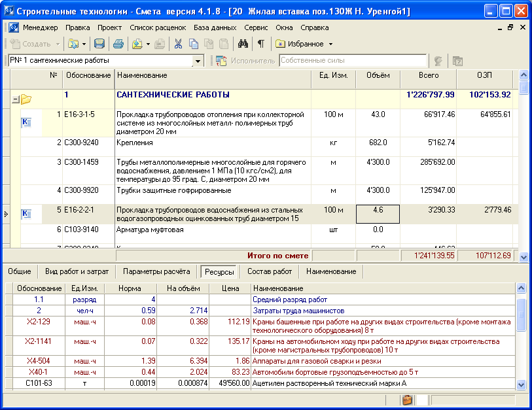Expand the Избранное dropdown arrow
This screenshot has width=532, height=410.
point(330,44)
